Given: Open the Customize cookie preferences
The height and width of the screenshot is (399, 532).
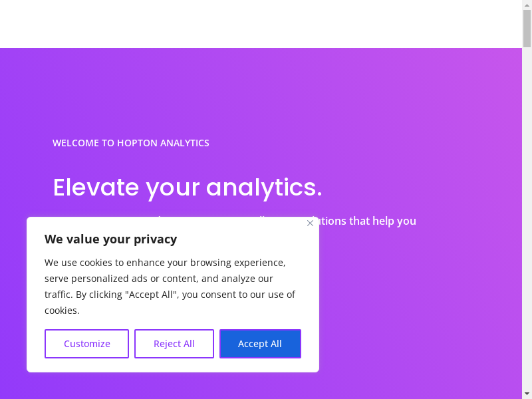Looking at the screenshot, I should click(x=87, y=344).
